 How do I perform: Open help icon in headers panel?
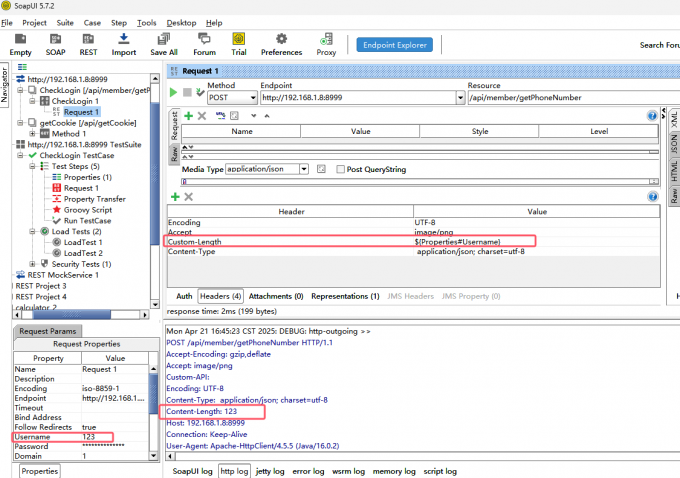(x=653, y=197)
